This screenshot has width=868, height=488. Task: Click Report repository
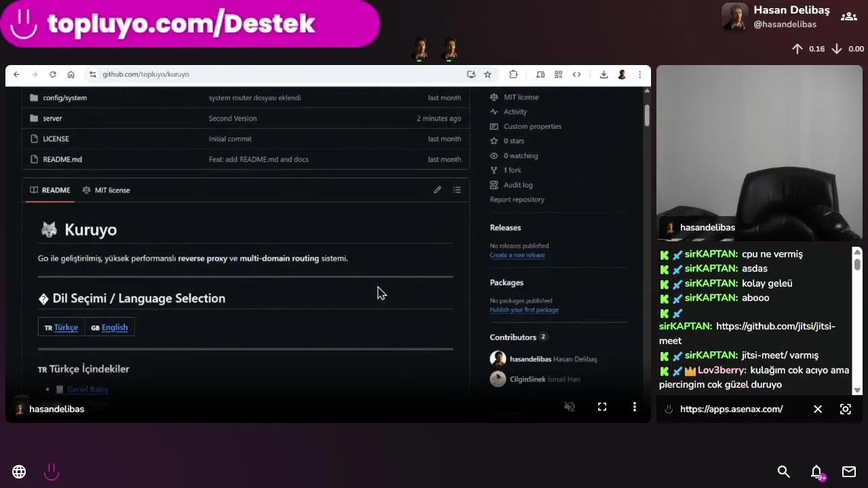[517, 199]
